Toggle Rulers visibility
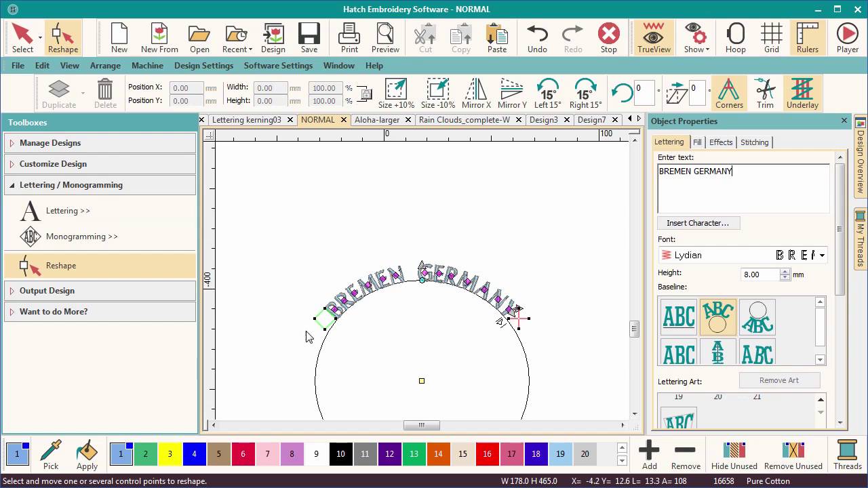The height and width of the screenshot is (488, 868). (x=808, y=37)
